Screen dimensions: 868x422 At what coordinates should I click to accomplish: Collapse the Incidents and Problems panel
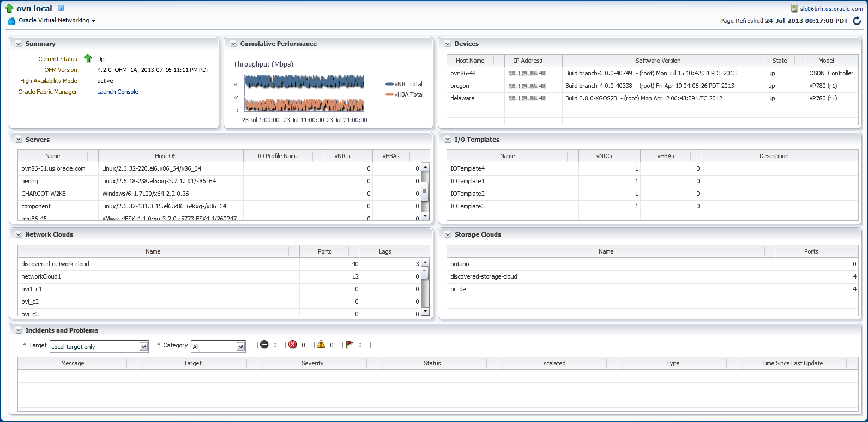point(19,330)
